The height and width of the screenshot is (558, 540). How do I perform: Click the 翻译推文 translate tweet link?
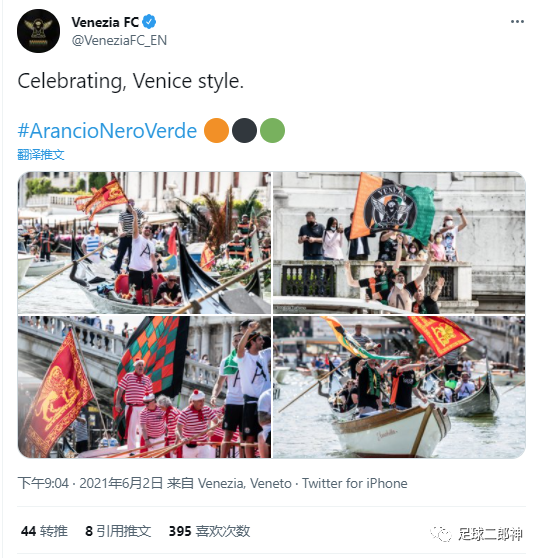click(x=41, y=155)
